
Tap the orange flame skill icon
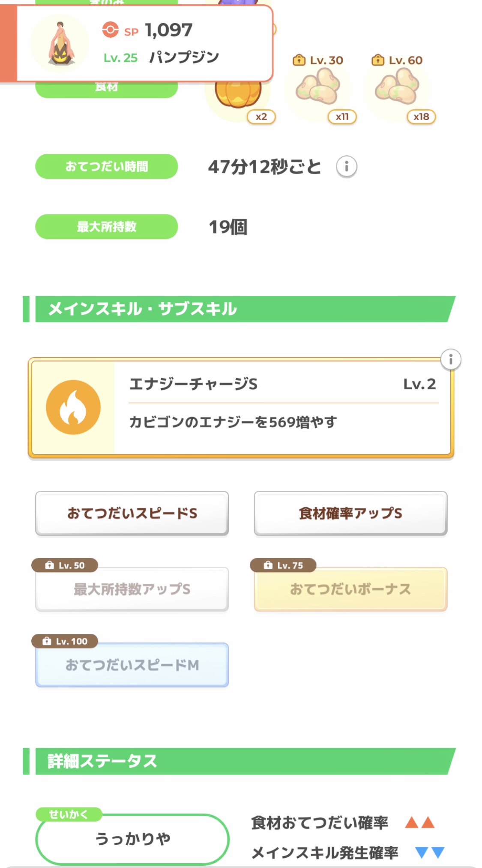pos(73,407)
